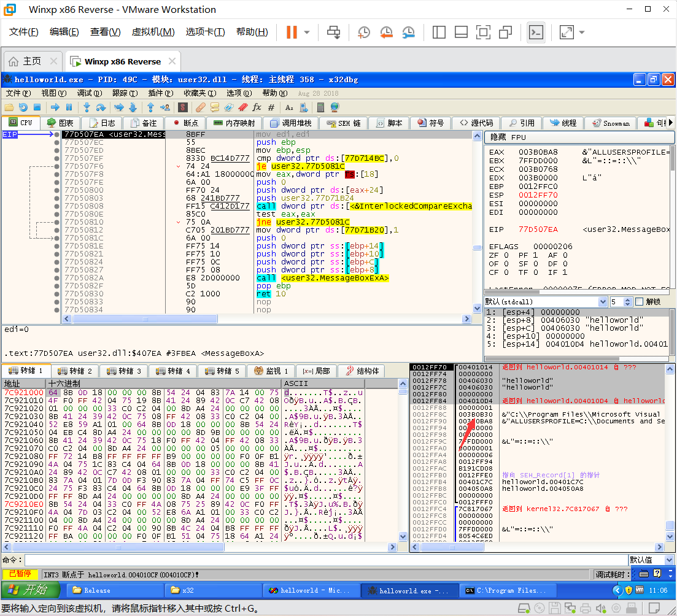Select the EIP register value 77D507EA

click(x=538, y=229)
